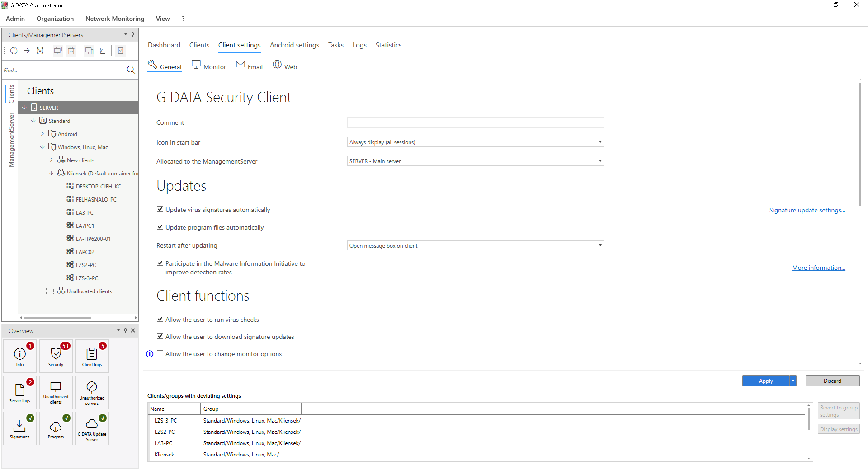
Task: Click the Find search field
Action: click(x=63, y=70)
